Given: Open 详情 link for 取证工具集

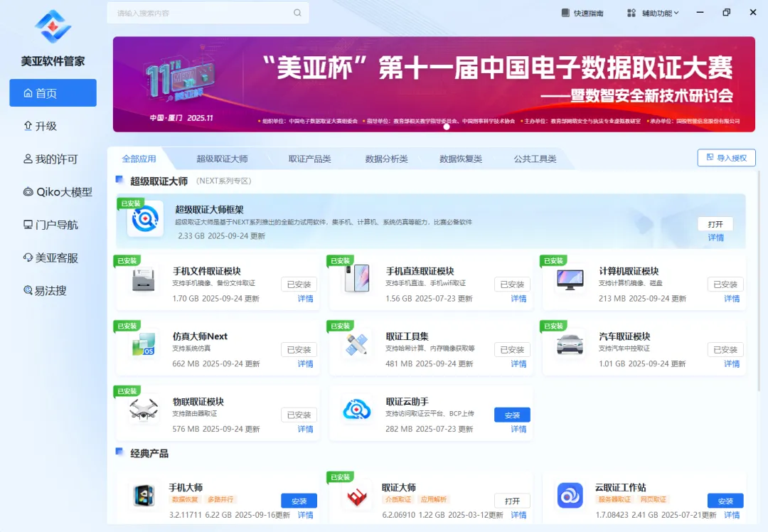Looking at the screenshot, I should click(518, 363).
